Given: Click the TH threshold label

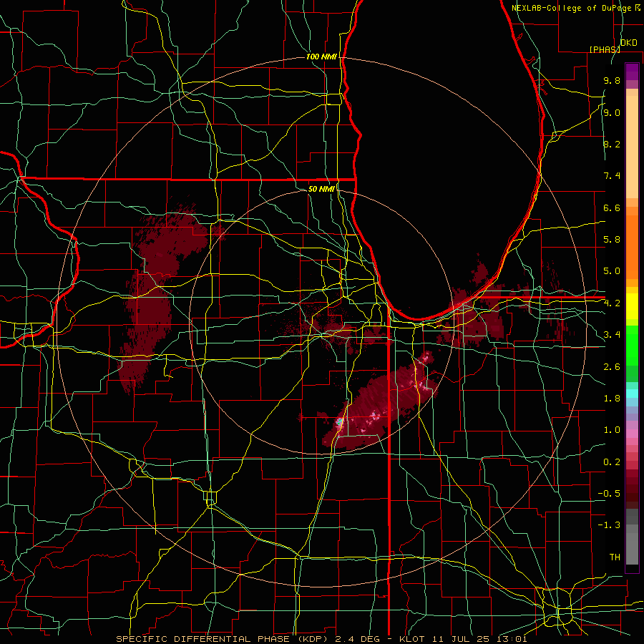Looking at the screenshot, I should pyautogui.click(x=615, y=557).
